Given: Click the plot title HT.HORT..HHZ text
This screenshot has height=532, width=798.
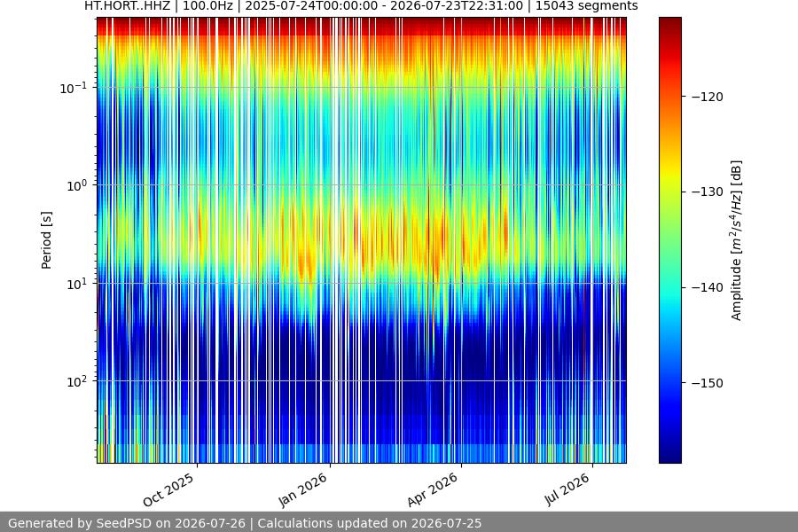Looking at the screenshot, I should tap(127, 6).
